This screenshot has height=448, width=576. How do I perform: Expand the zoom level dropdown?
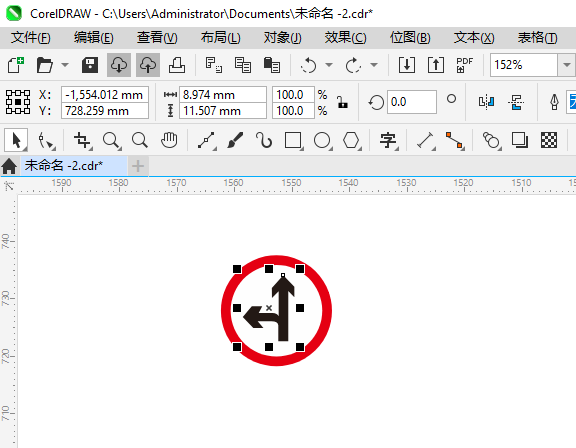(x=566, y=65)
